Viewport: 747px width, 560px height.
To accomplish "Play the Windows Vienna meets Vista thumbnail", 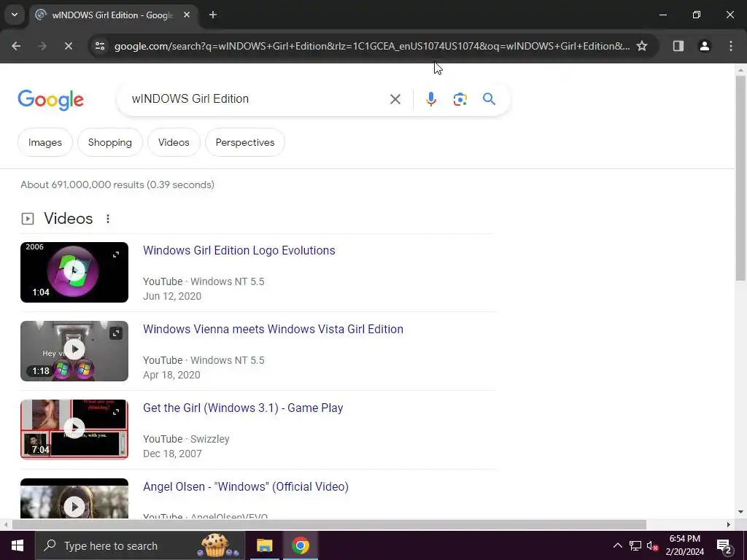I will pos(74,351).
